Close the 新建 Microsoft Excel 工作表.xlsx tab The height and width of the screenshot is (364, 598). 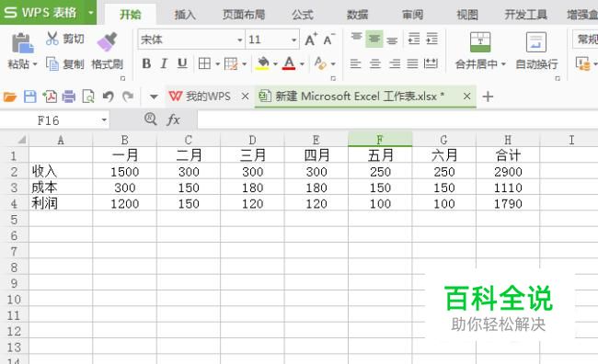point(466,97)
